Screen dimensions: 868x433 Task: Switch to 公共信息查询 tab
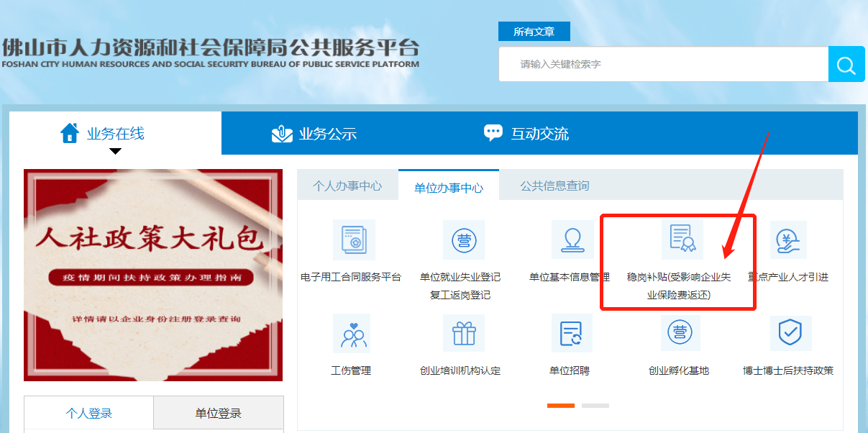click(x=554, y=186)
